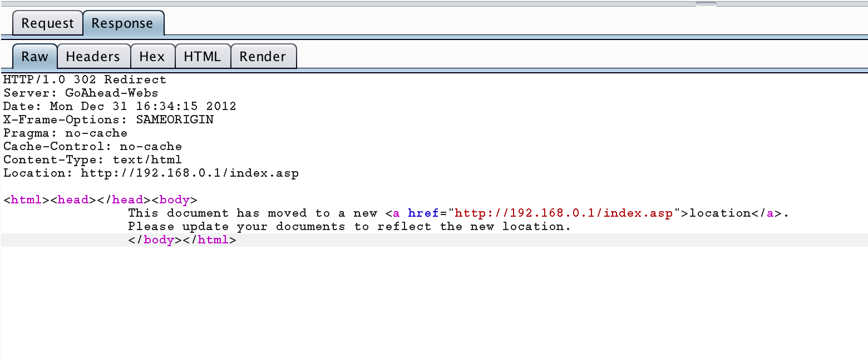Click the highlighted closing body html line
Image resolution: width=868 pixels, height=359 pixels.
[x=182, y=240]
